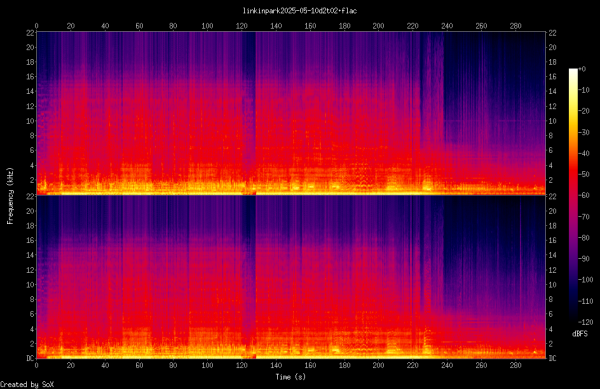
Task: Select the -60 dBFS scale label
Action: click(584, 195)
